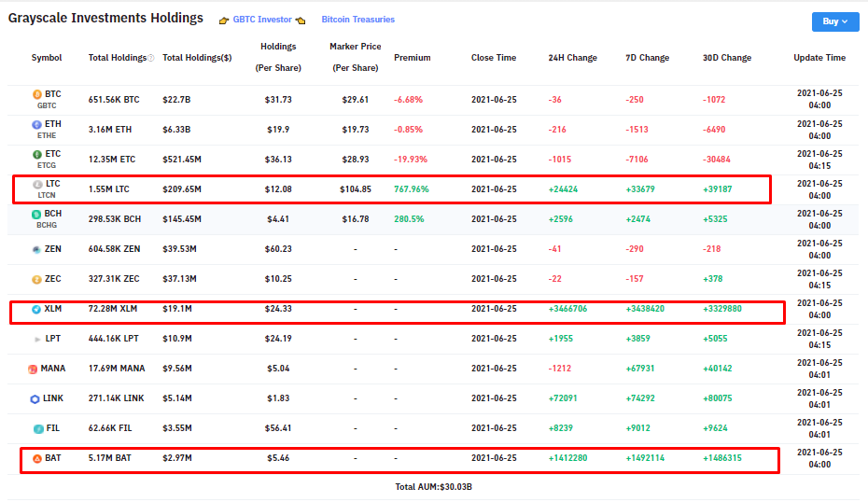Click the ZEC coin icon
Image resolution: width=868 pixels, height=502 pixels.
click(36, 280)
